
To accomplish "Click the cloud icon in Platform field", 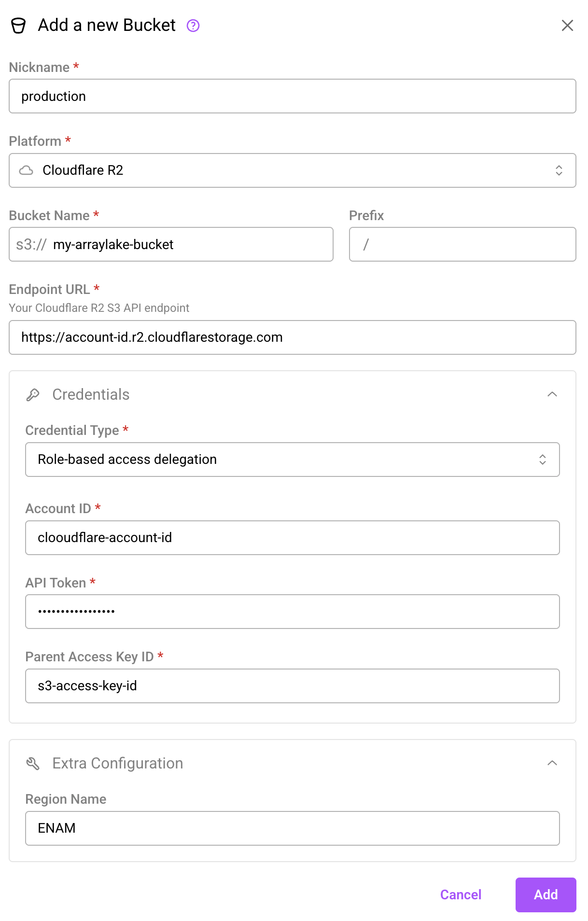I will (x=26, y=170).
